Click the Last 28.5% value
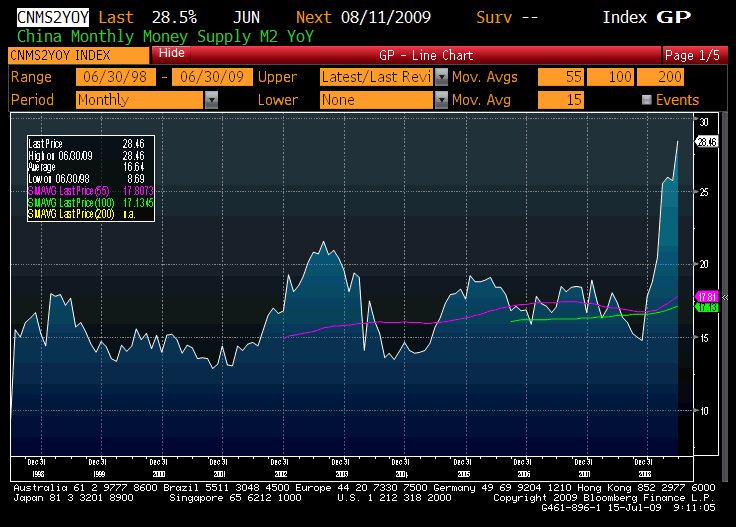 coord(147,17)
